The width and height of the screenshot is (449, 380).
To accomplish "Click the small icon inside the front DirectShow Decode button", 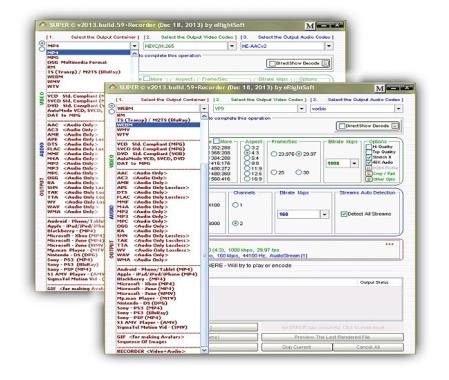I will (x=395, y=126).
